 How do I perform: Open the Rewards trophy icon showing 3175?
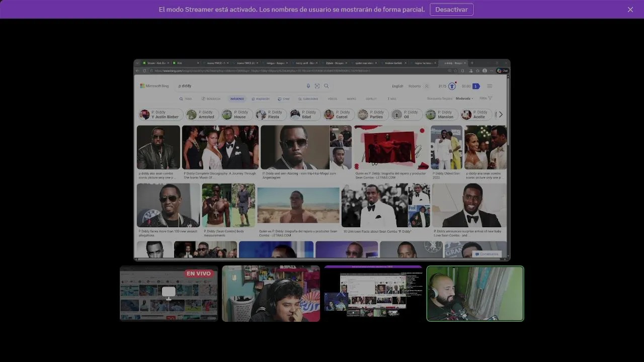[452, 86]
